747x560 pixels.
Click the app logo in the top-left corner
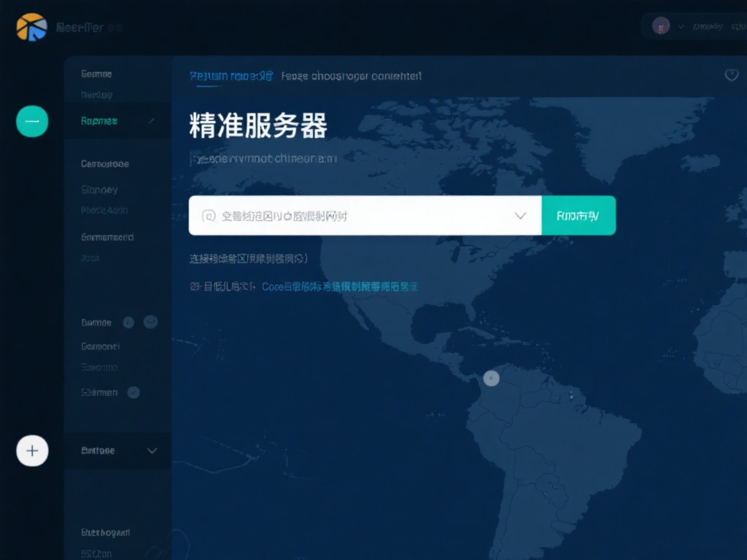pyautogui.click(x=31, y=26)
